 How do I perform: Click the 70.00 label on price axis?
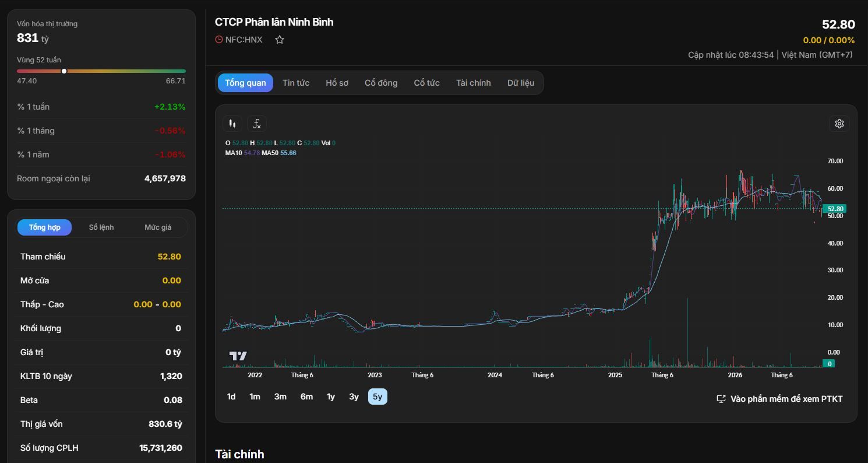[835, 161]
